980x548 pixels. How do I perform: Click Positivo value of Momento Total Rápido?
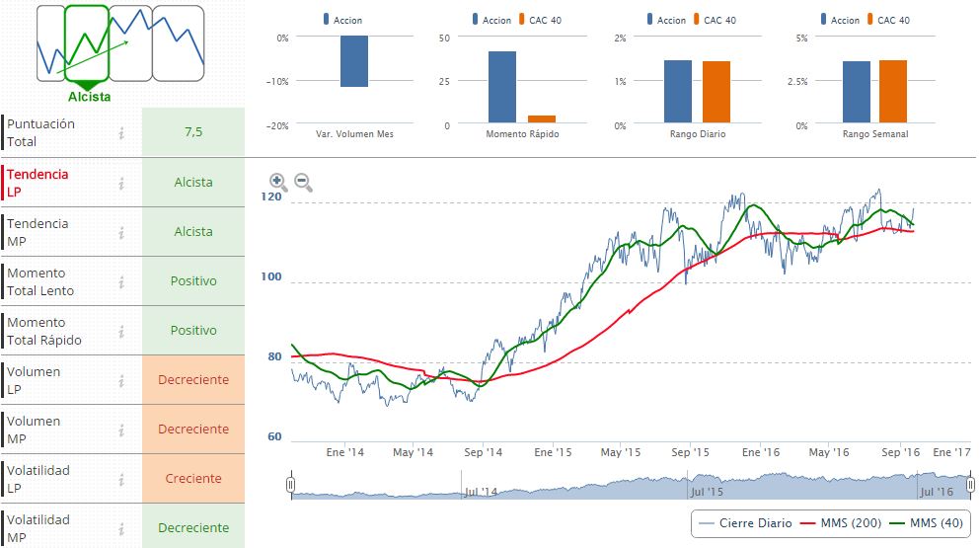tap(193, 331)
